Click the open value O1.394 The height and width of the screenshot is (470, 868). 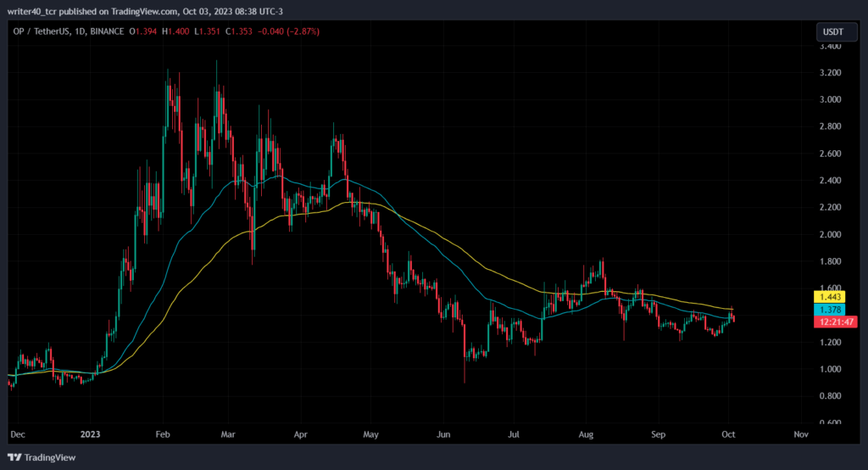pyautogui.click(x=142, y=31)
